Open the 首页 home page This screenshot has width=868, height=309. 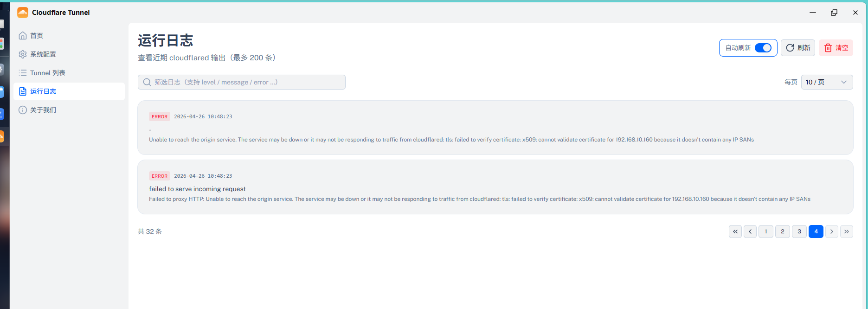[x=69, y=36]
